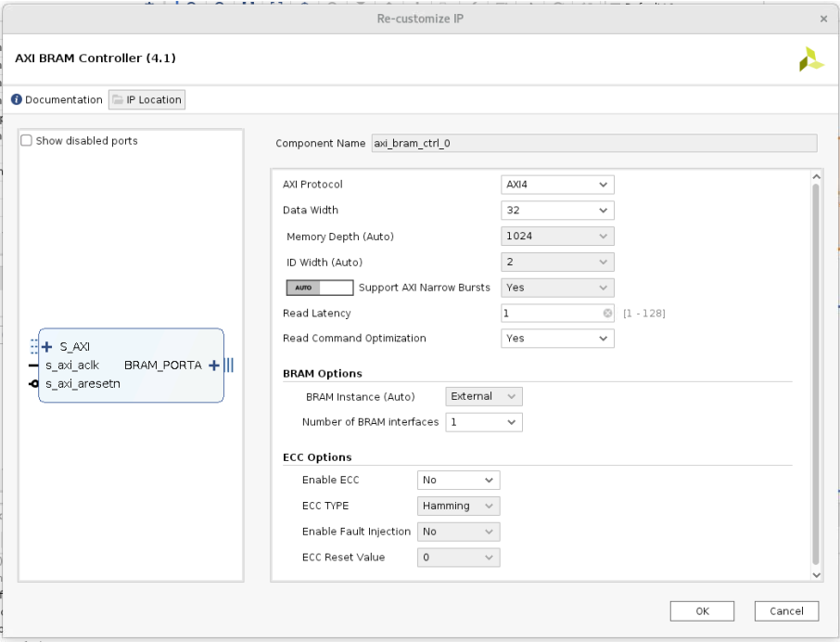840x642 pixels.
Task: Click inside the Component Name input field
Action: click(x=593, y=143)
